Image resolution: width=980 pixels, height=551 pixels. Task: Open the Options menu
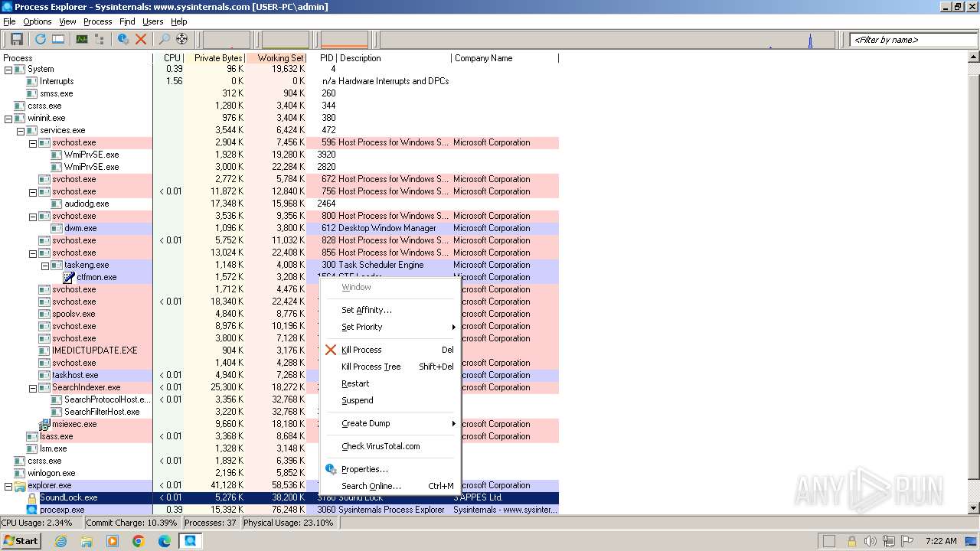(37, 21)
